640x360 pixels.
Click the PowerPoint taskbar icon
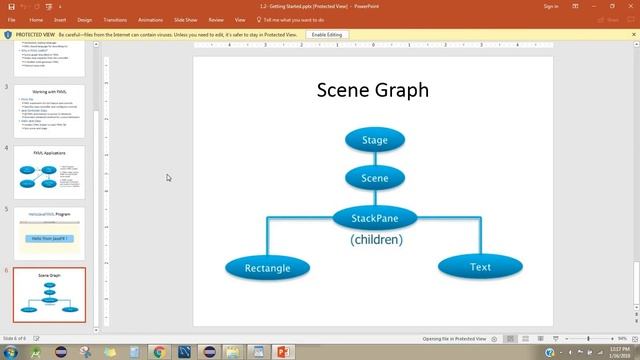[x=283, y=352]
